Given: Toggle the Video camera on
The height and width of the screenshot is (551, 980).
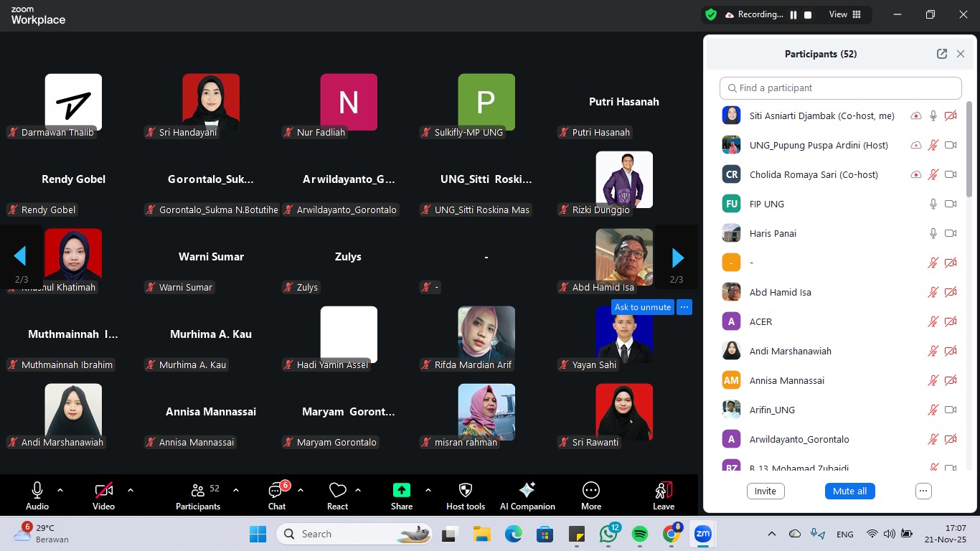Looking at the screenshot, I should (104, 491).
